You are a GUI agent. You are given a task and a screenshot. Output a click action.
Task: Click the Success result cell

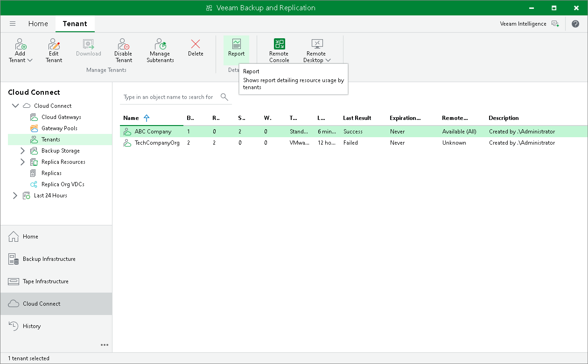tap(353, 132)
